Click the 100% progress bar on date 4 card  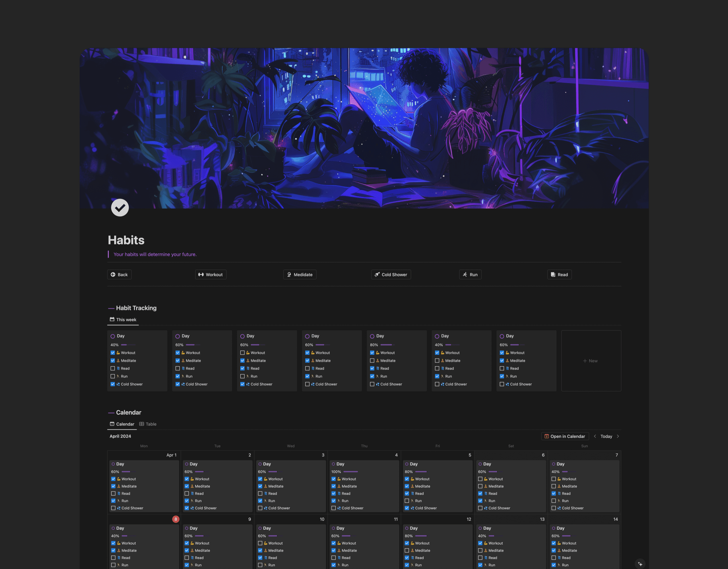point(350,472)
